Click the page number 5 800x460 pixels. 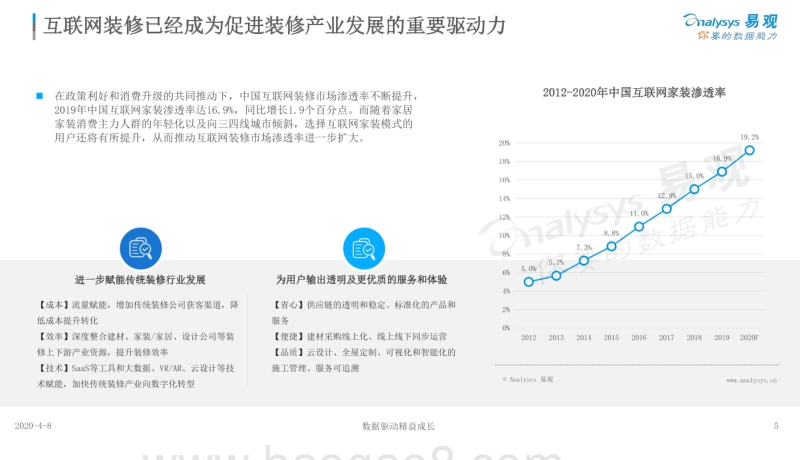click(776, 426)
